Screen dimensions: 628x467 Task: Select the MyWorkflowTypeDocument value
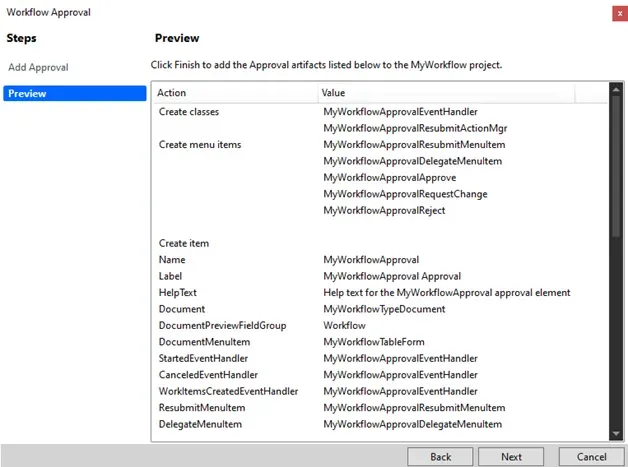point(384,310)
